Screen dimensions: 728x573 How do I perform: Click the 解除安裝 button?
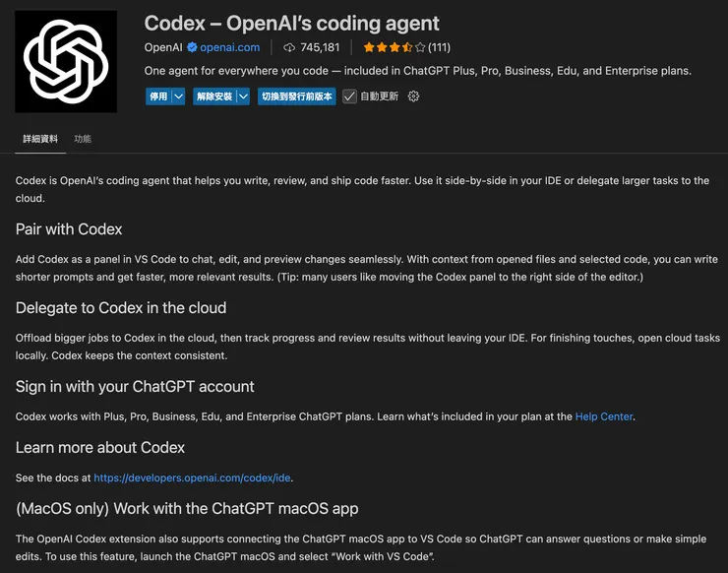214,96
